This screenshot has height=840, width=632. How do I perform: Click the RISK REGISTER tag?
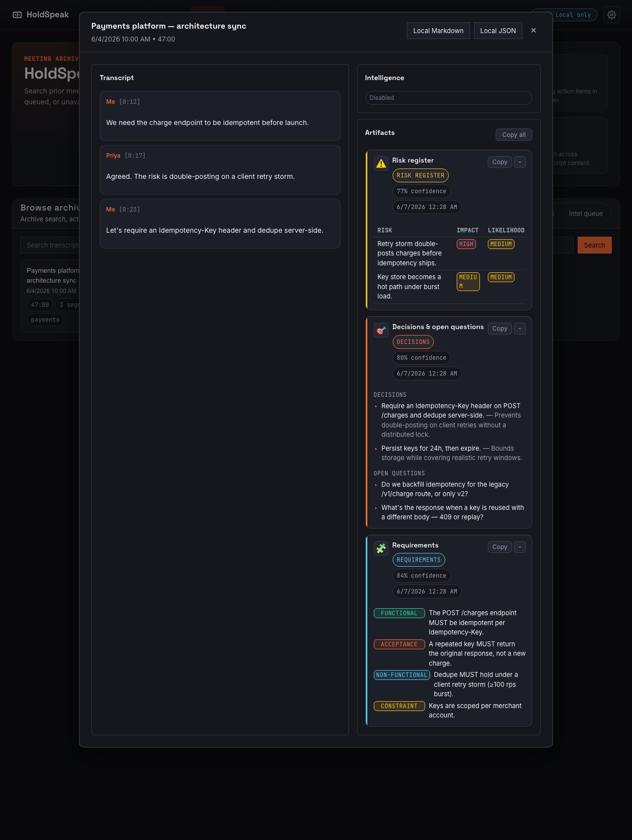421,175
